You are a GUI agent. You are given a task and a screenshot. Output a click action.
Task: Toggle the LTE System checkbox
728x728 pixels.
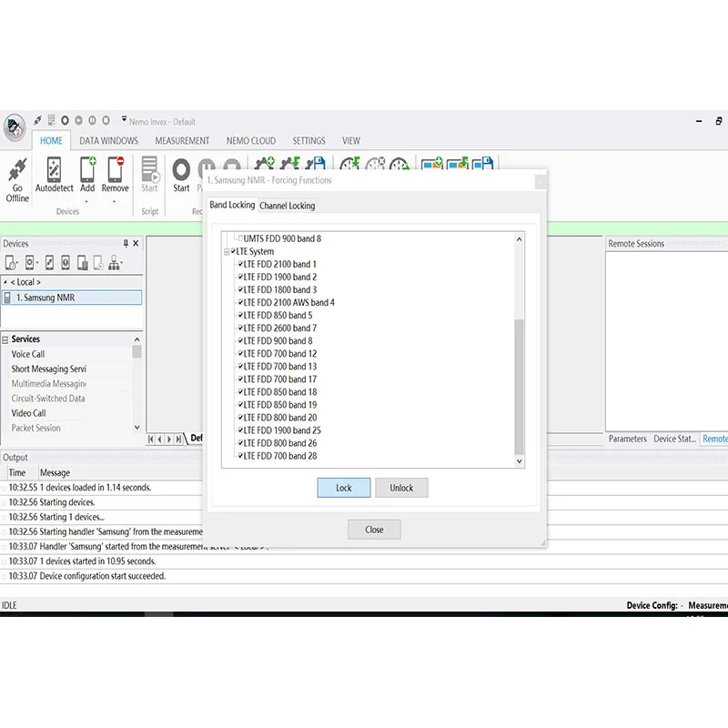233,251
